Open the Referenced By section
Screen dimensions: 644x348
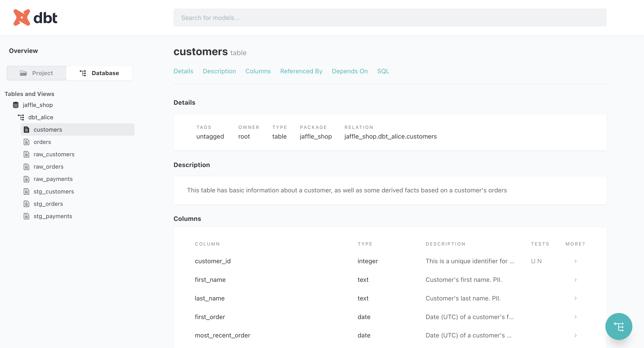pyautogui.click(x=301, y=71)
